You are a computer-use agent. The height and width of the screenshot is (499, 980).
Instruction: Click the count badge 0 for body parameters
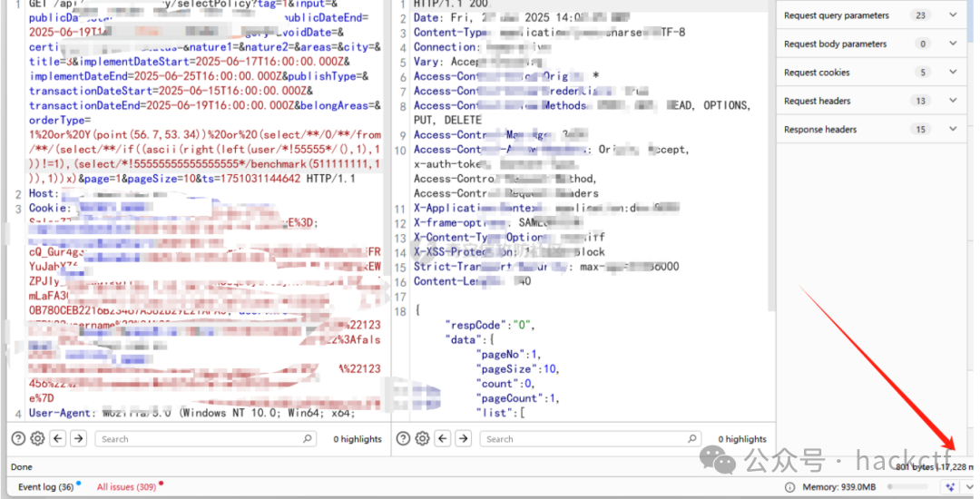pyautogui.click(x=923, y=44)
